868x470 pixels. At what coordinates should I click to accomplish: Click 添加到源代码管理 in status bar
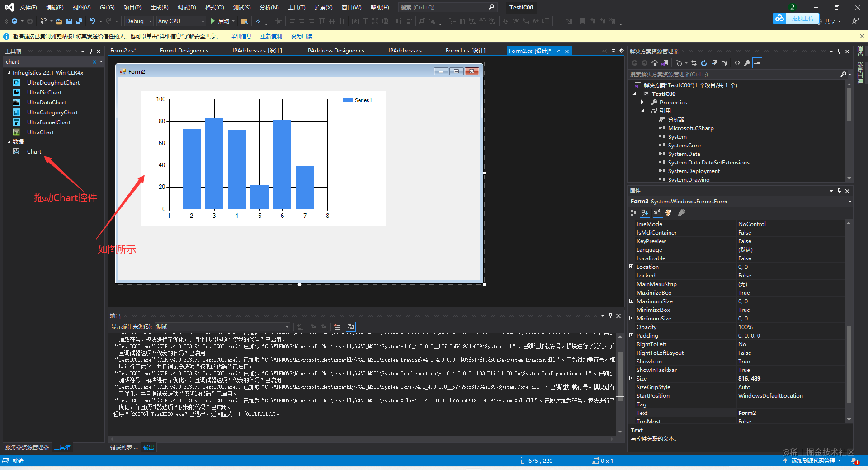tap(812, 461)
